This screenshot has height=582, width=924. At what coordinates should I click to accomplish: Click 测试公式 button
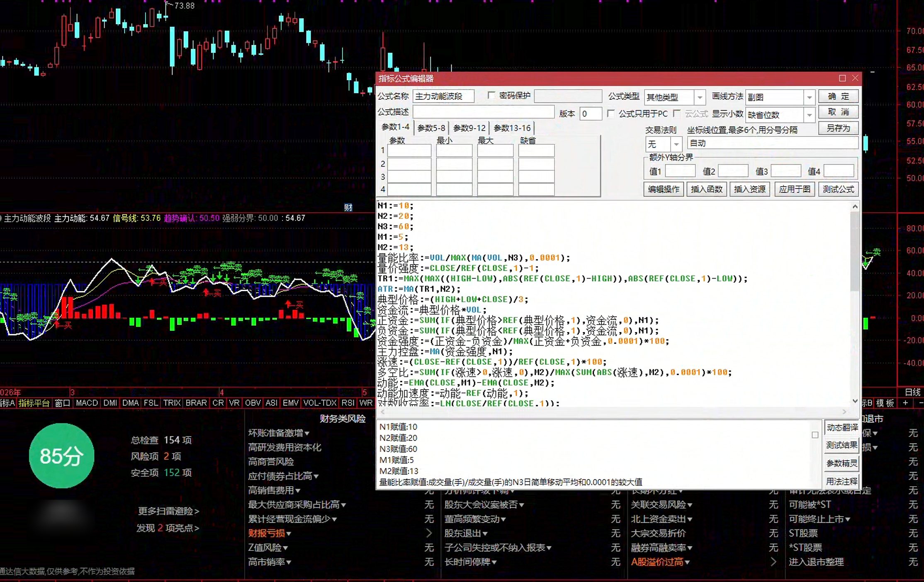(x=838, y=189)
